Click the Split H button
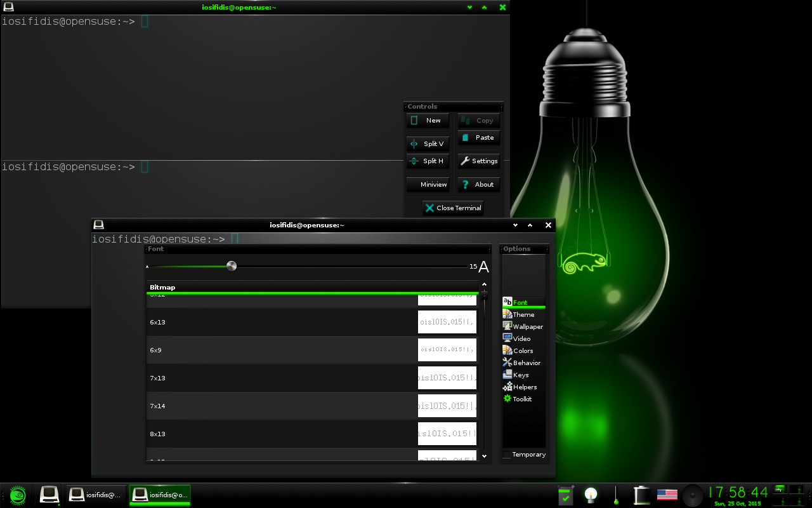Image resolution: width=812 pixels, height=508 pixels. click(x=428, y=161)
